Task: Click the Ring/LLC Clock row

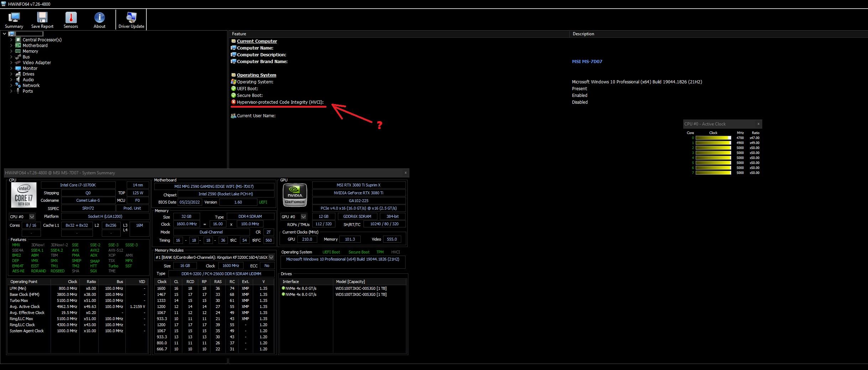Action: (78, 325)
